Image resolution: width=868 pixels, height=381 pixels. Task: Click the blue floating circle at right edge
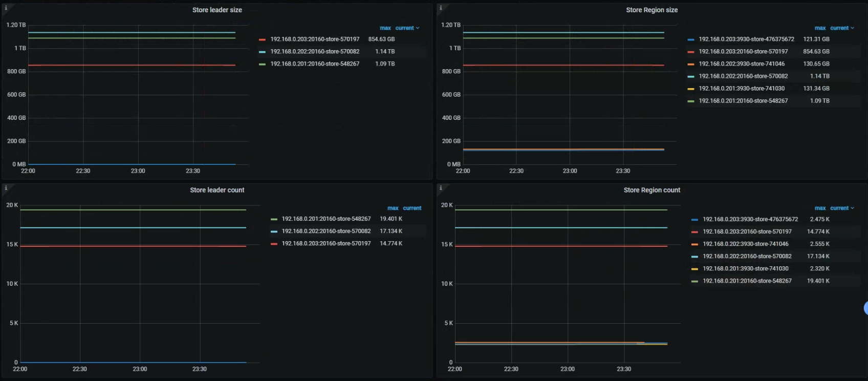(865, 308)
